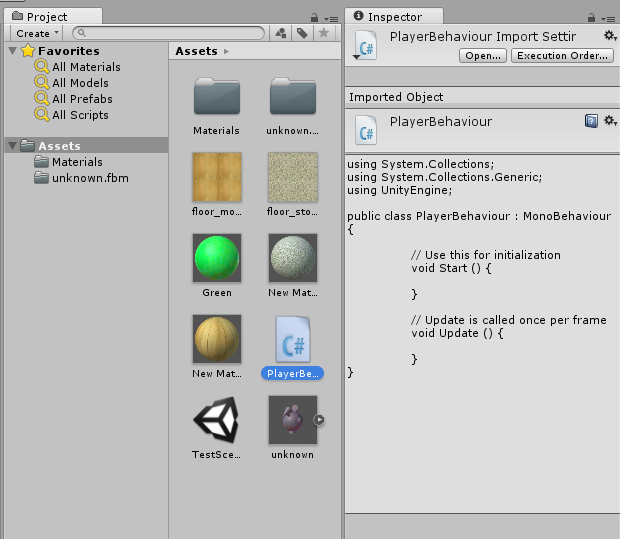Click the PlayerBehaviour Import Settings title

tap(482, 36)
